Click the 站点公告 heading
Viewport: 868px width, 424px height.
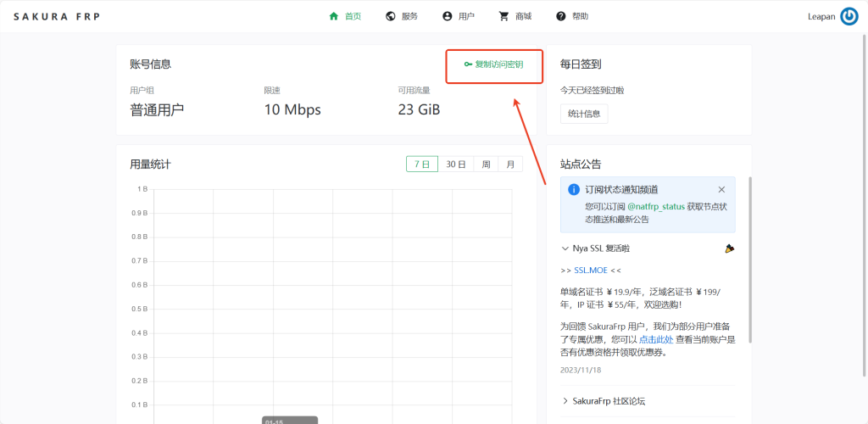click(581, 165)
